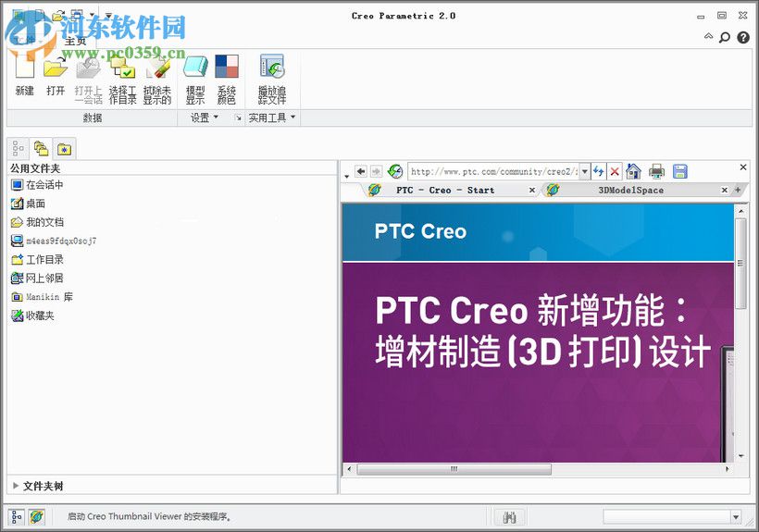Screen dimensions: 759x532
Task: Close the 3DModelSpace tab
Action: pos(725,190)
